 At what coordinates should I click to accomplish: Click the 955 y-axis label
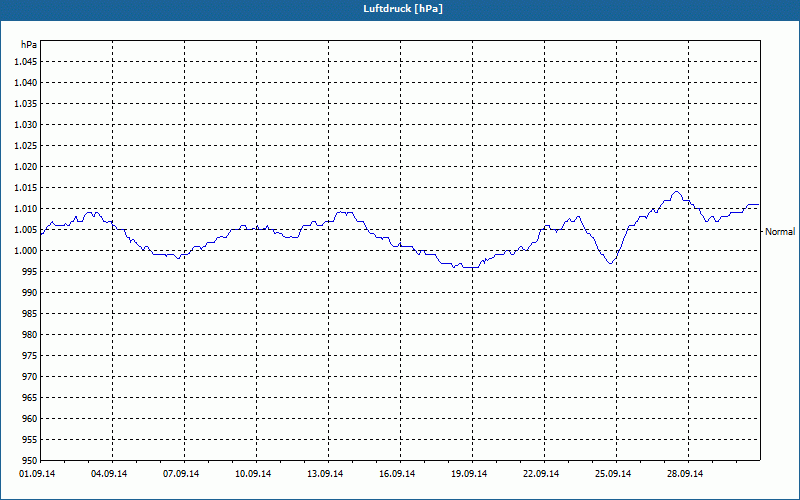point(30,439)
